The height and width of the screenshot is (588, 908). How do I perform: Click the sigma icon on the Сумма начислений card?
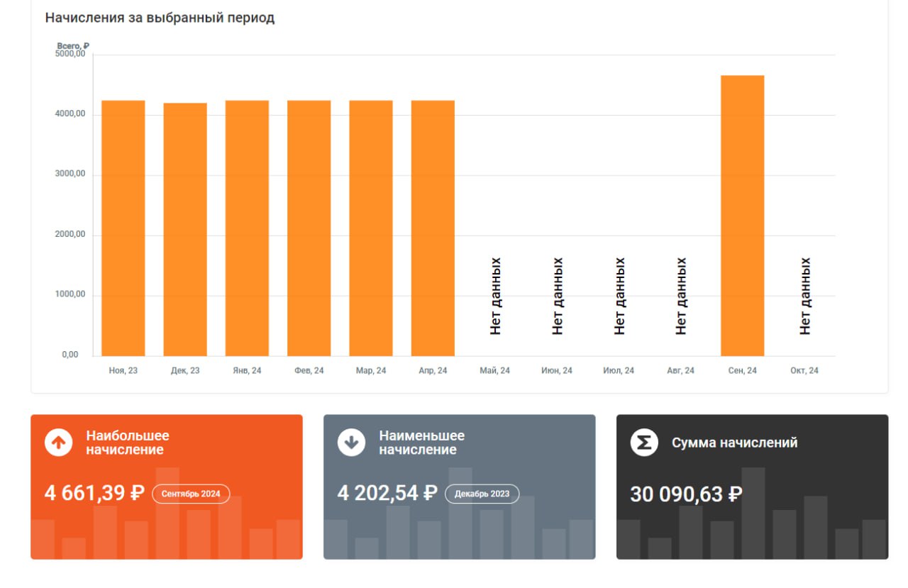(644, 443)
